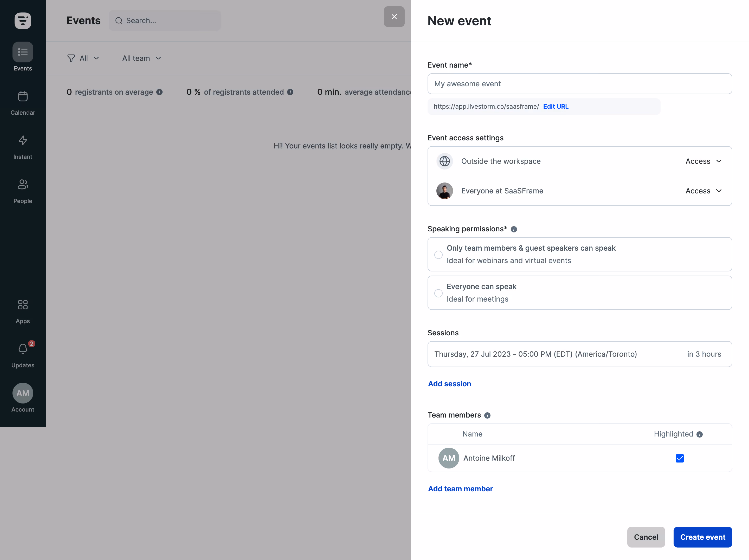The height and width of the screenshot is (560, 749).
Task: Open the All team dropdown
Action: coord(142,58)
